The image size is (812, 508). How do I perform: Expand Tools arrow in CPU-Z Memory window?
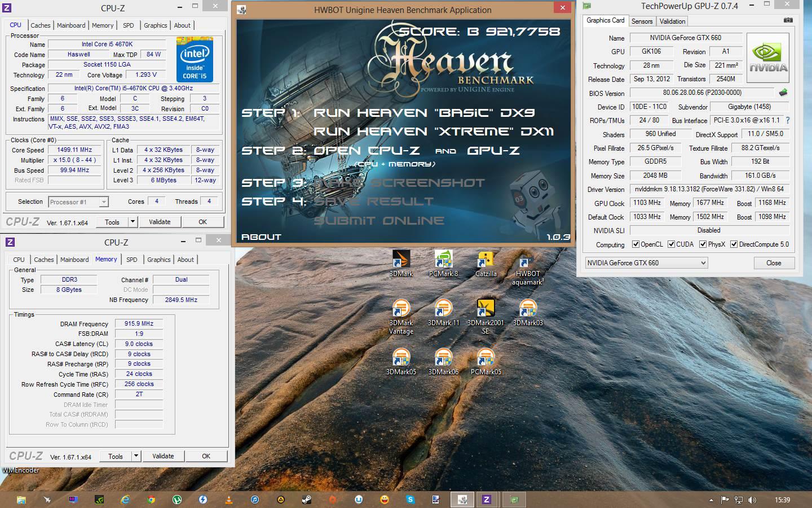(x=136, y=456)
